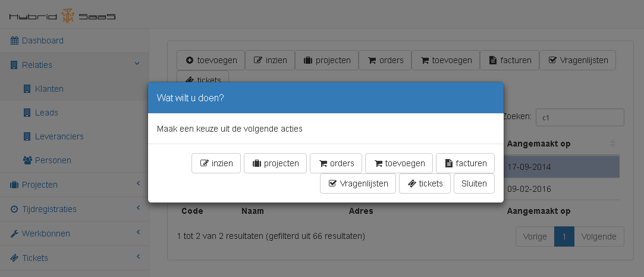Open tickets from the dialog
The height and width of the screenshot is (277, 644).
coord(425,183)
